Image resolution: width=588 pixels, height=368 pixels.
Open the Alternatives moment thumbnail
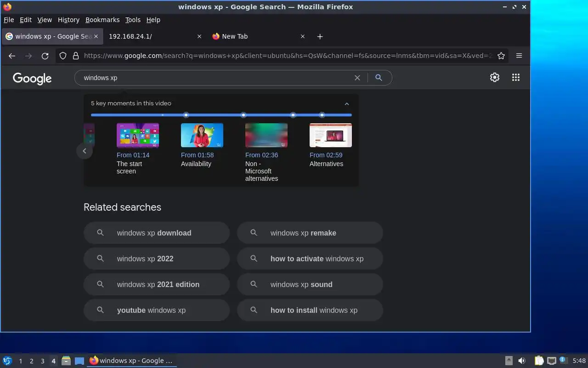click(331, 135)
